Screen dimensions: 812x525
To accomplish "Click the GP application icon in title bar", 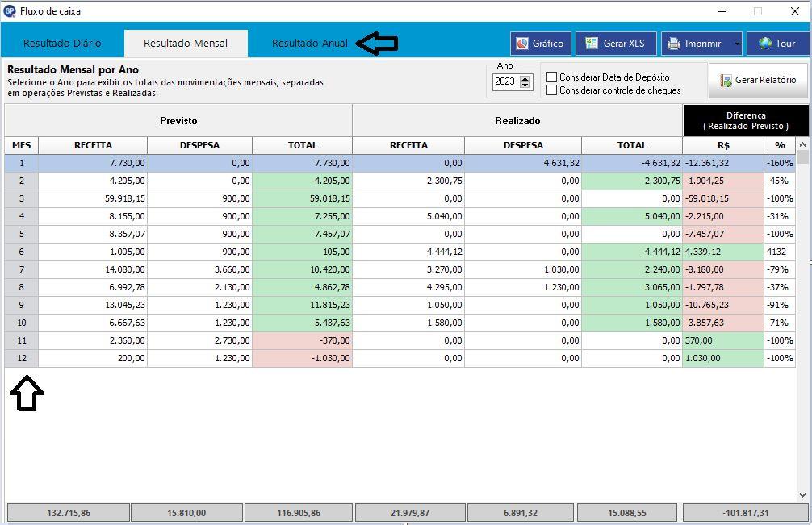I will (10, 10).
